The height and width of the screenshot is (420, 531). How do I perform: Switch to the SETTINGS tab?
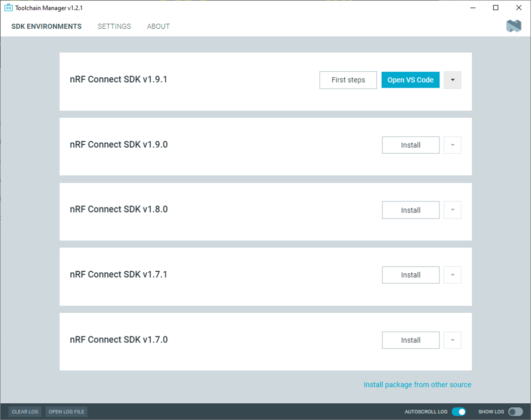click(x=114, y=26)
